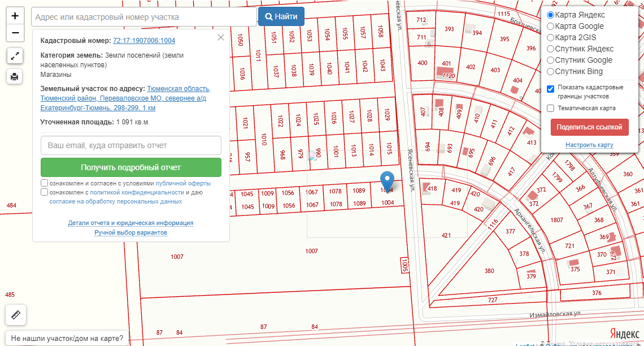
Task: Check the публичной оферты agreement box
Action: (45, 183)
